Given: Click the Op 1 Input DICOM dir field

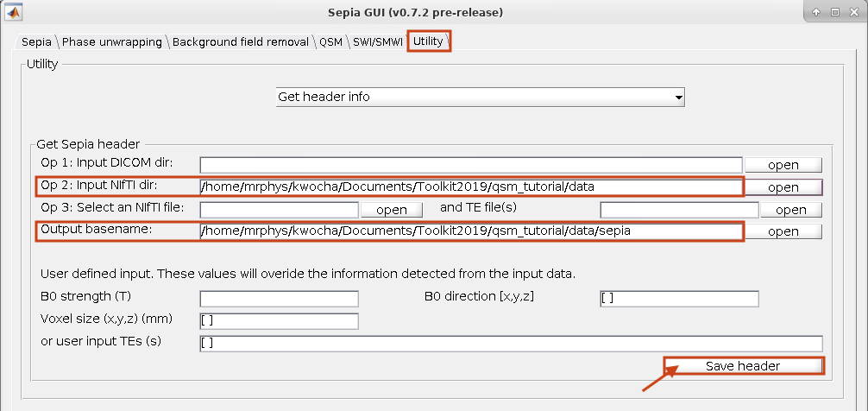Looking at the screenshot, I should click(x=470, y=165).
